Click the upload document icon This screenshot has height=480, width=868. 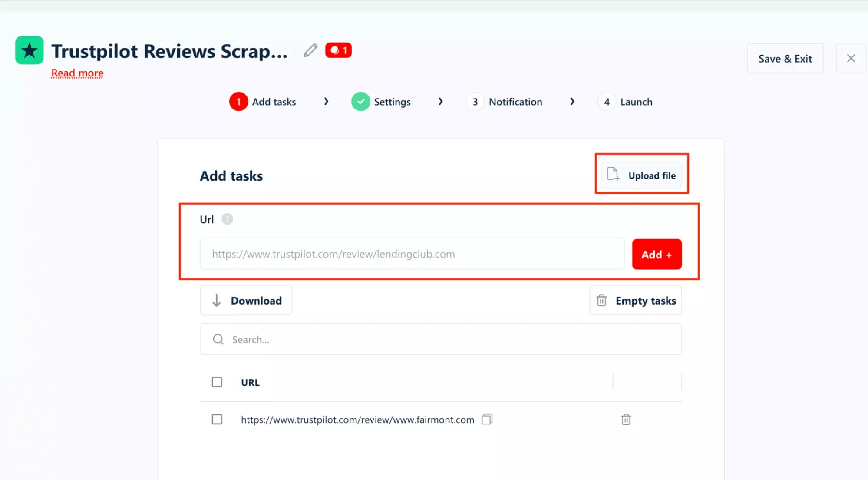612,175
